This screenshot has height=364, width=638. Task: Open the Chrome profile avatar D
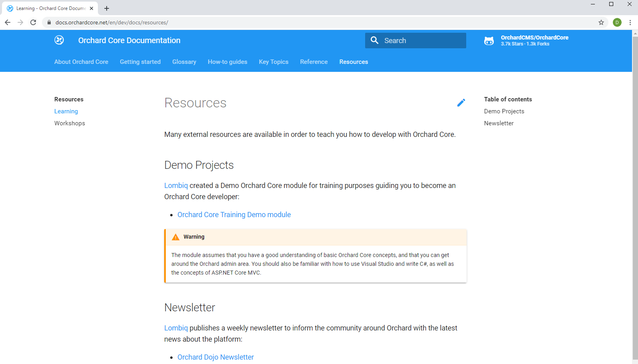pos(617,22)
